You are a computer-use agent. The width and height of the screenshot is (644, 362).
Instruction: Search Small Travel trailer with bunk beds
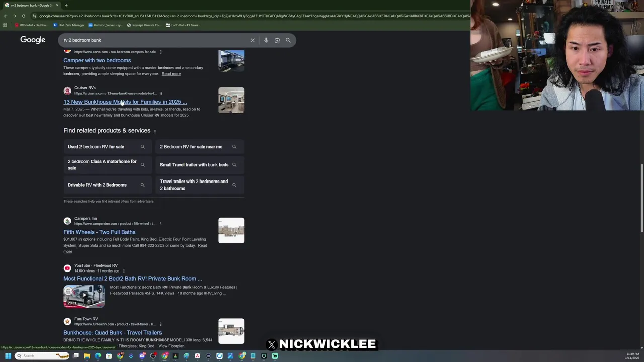coord(199,165)
